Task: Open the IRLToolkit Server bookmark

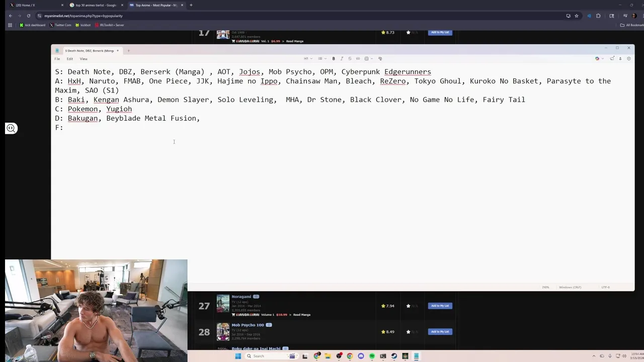Action: [109, 25]
